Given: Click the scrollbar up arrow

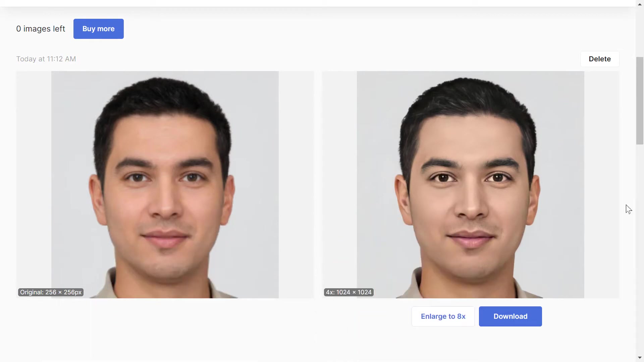Looking at the screenshot, I should [x=640, y=4].
